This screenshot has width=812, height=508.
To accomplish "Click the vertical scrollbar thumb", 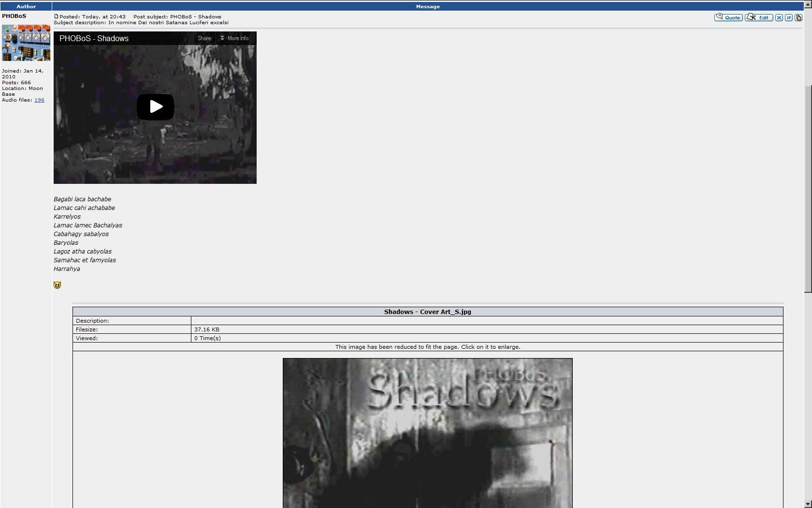I will (808, 189).
